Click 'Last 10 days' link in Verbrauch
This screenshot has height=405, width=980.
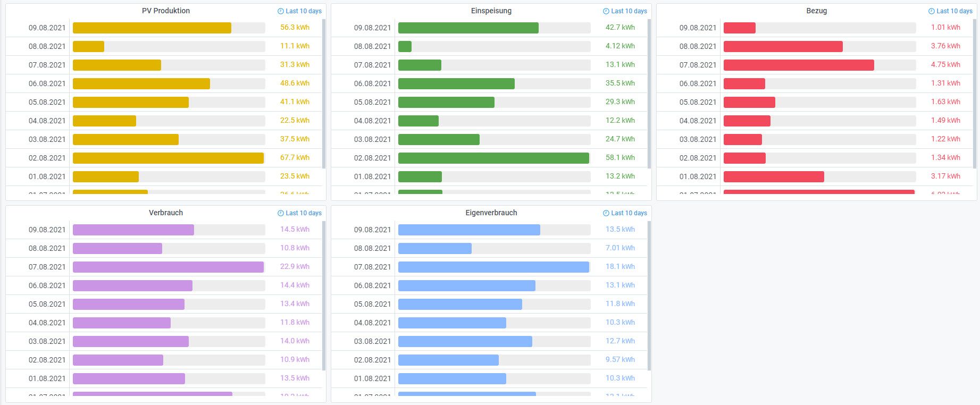pyautogui.click(x=304, y=213)
